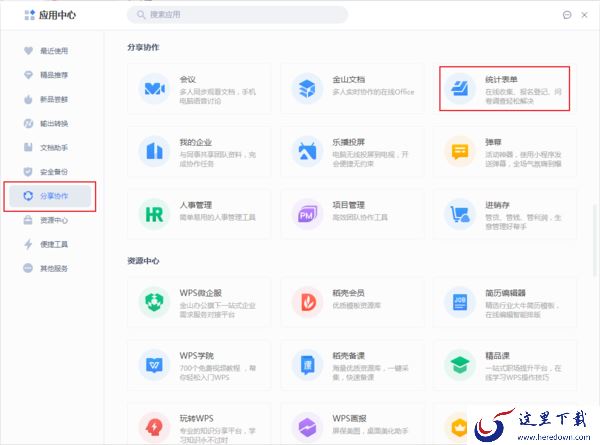Screen dimensions: 600x445
Task: Select 资源中心 in the sidebar
Action: click(48, 220)
